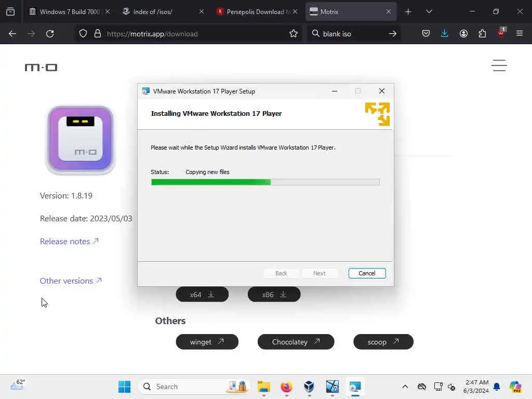
Task: Click the network display tray icon
Action: point(438,387)
